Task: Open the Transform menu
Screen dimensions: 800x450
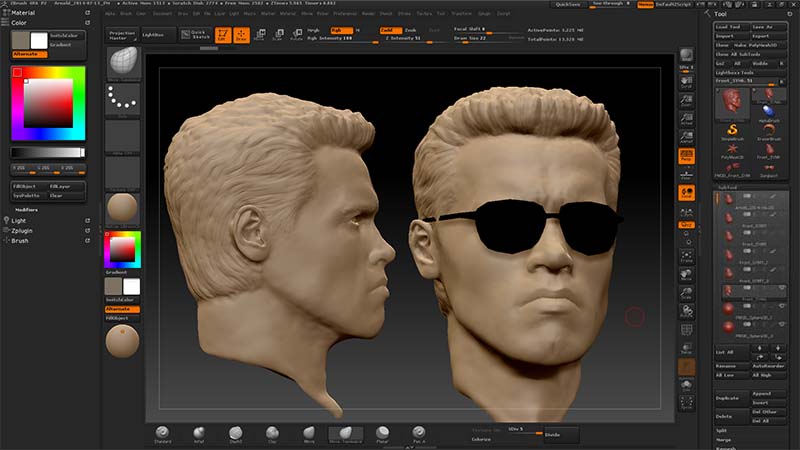Action: coord(461,14)
